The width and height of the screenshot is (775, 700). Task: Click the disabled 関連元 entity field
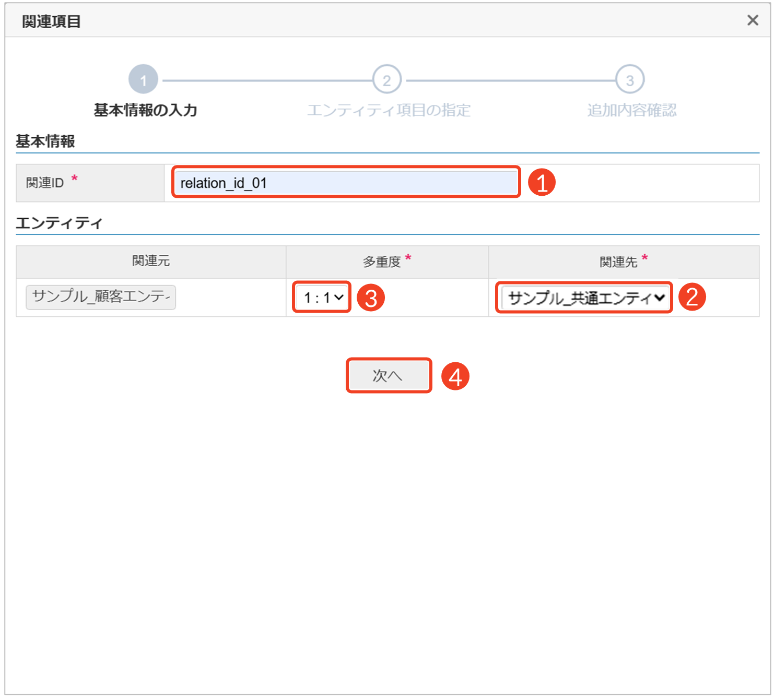[x=101, y=297]
